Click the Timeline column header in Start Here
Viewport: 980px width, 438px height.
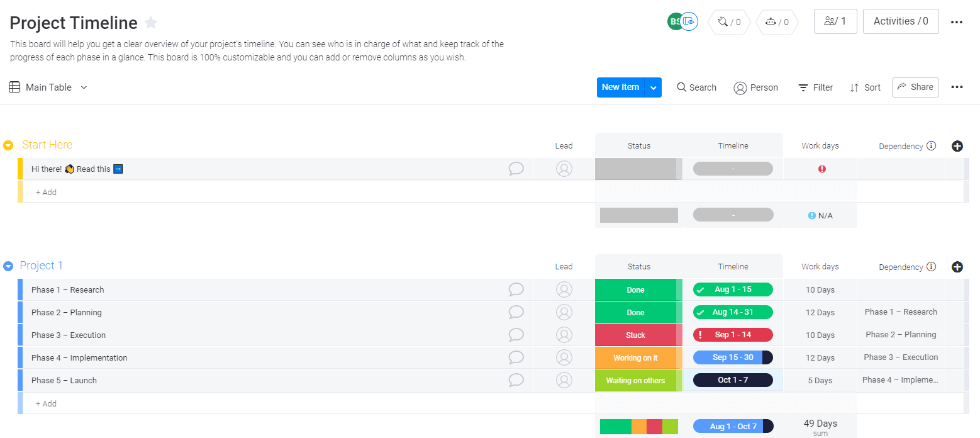coord(733,146)
